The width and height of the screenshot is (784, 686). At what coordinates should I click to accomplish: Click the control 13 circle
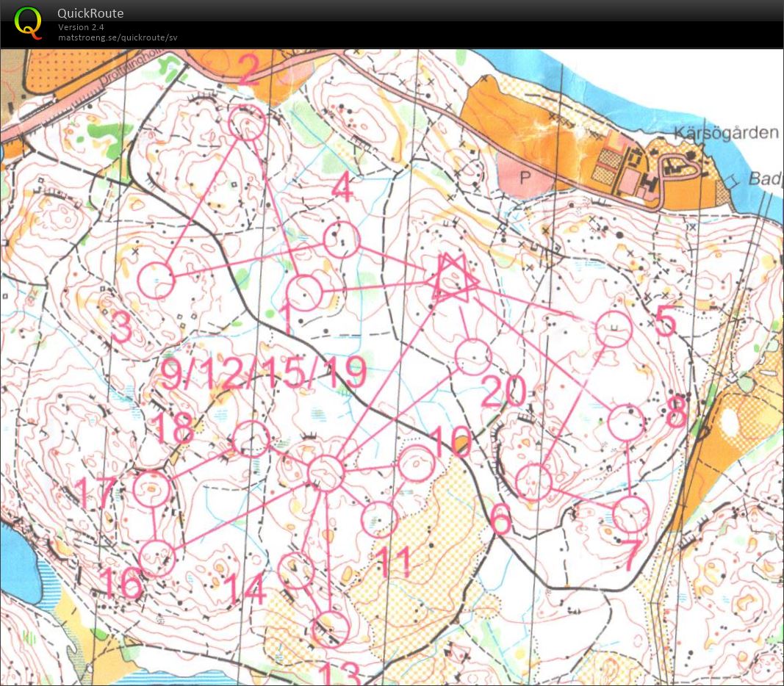coord(329,629)
